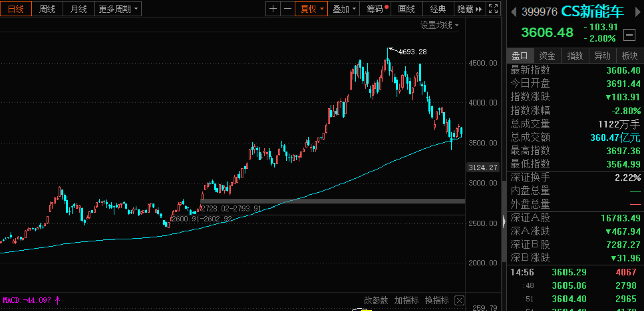
Task: Click the 4500.00 price axis label
Action: tap(482, 63)
